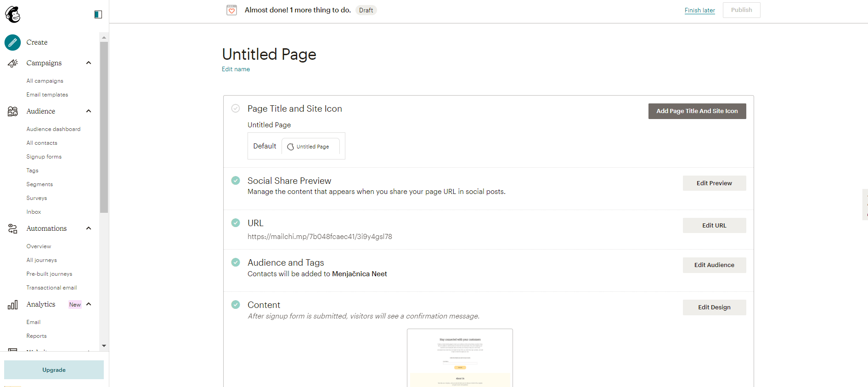Click the mailchi.mp page URL text

[x=320, y=236]
